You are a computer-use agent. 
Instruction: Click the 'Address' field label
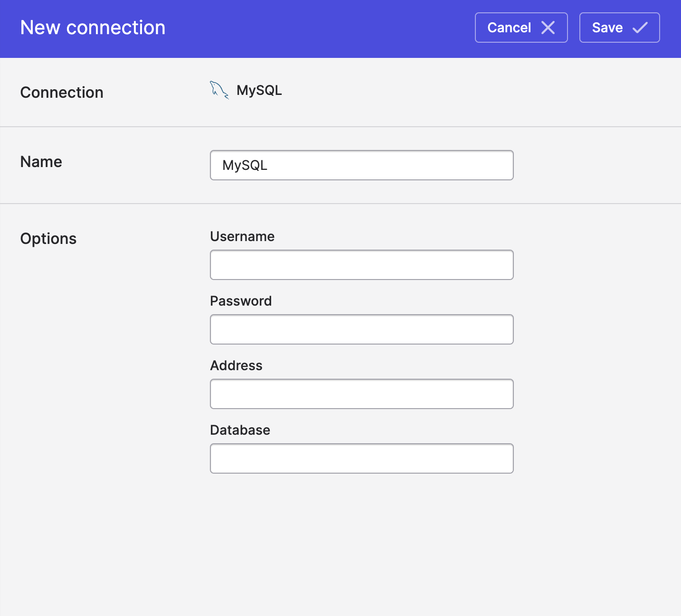click(x=236, y=365)
